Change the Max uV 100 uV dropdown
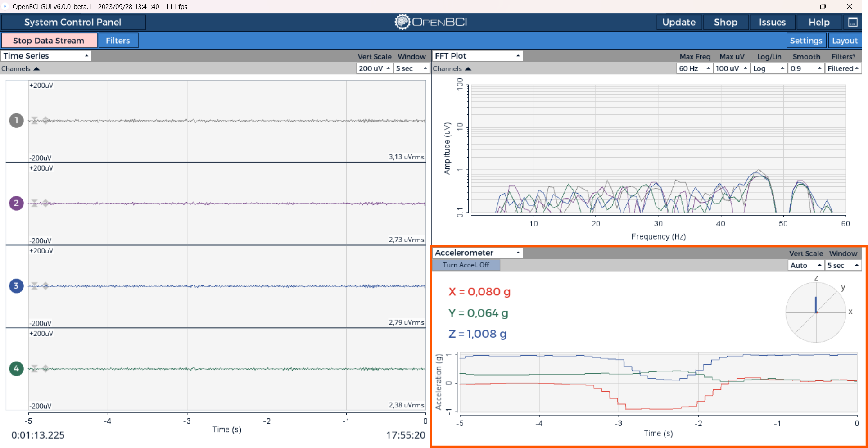 click(732, 68)
